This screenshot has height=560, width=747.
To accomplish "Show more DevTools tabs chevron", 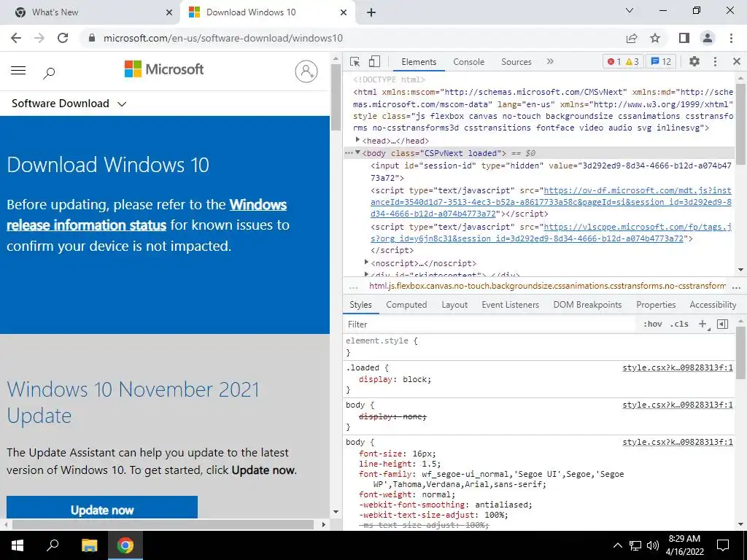I will (550, 61).
